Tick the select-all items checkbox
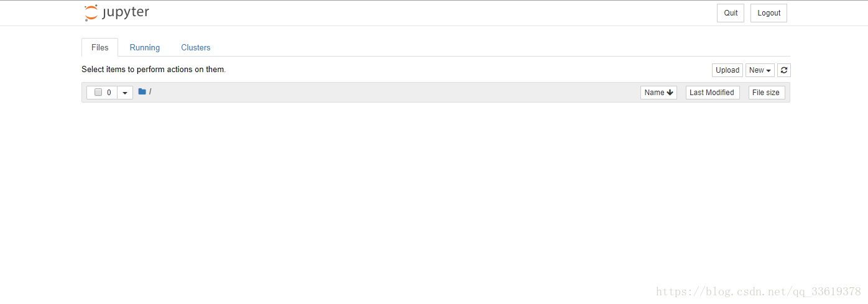The width and height of the screenshot is (868, 304). coord(98,93)
